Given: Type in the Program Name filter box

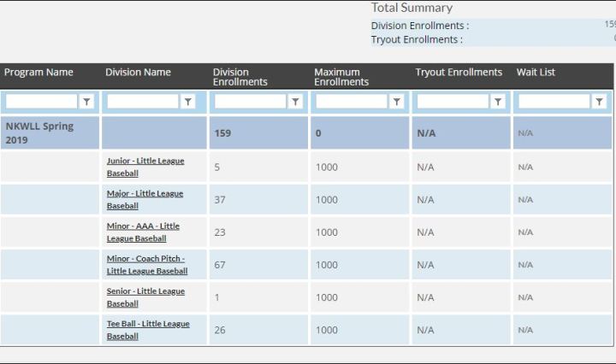Looking at the screenshot, I should tap(41, 102).
